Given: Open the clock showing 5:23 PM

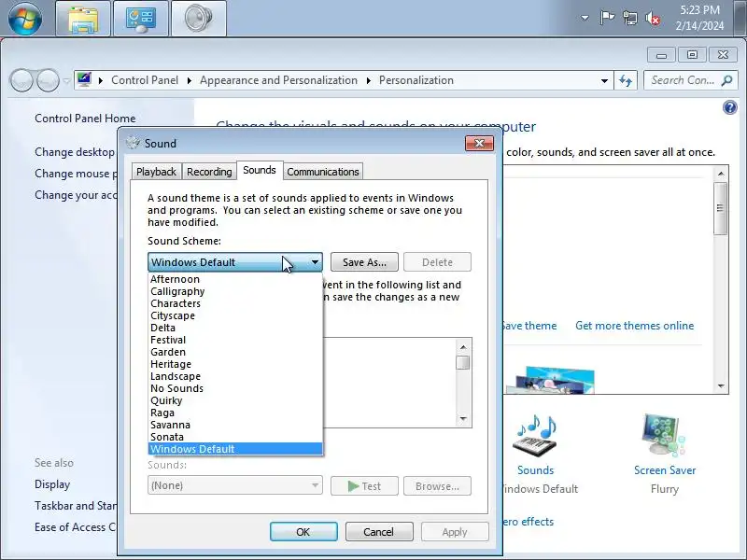Looking at the screenshot, I should (x=699, y=18).
